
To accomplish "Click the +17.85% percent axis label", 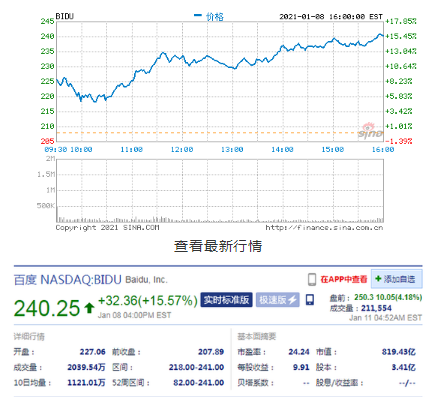I will click(x=401, y=21).
